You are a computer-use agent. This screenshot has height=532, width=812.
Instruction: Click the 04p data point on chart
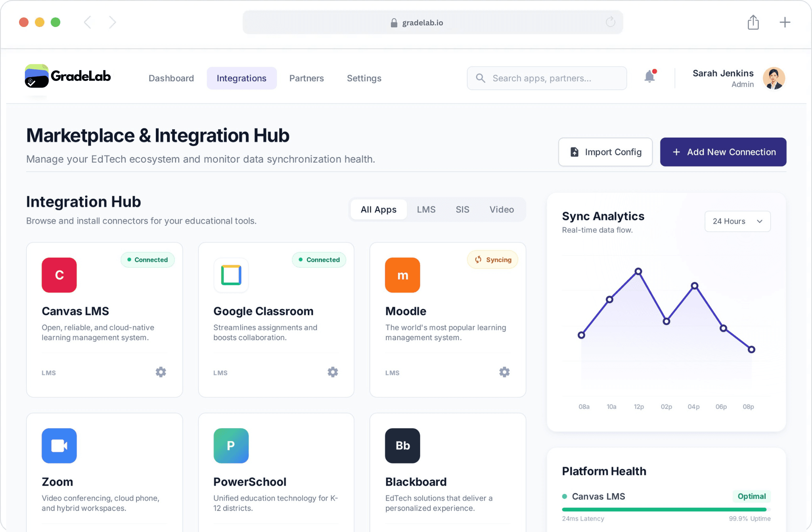point(695,286)
